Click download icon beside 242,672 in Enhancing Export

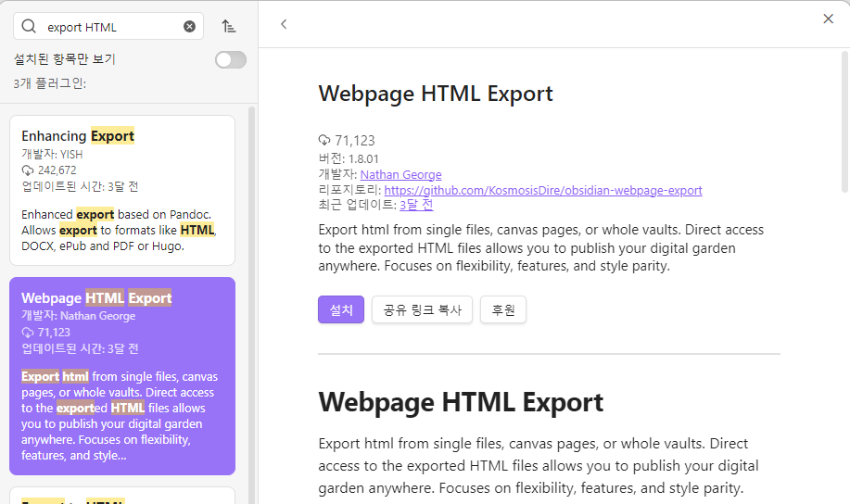(28, 170)
